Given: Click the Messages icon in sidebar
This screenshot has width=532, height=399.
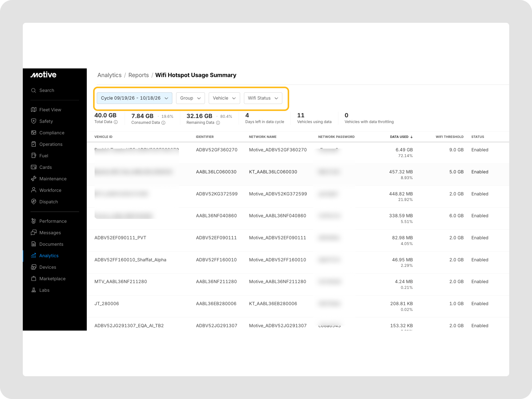Looking at the screenshot, I should 34,233.
